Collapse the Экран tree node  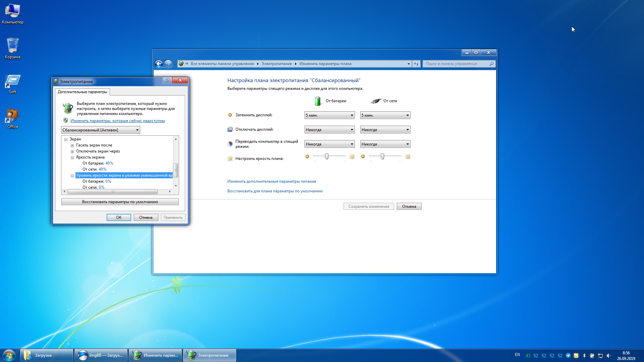(x=66, y=139)
